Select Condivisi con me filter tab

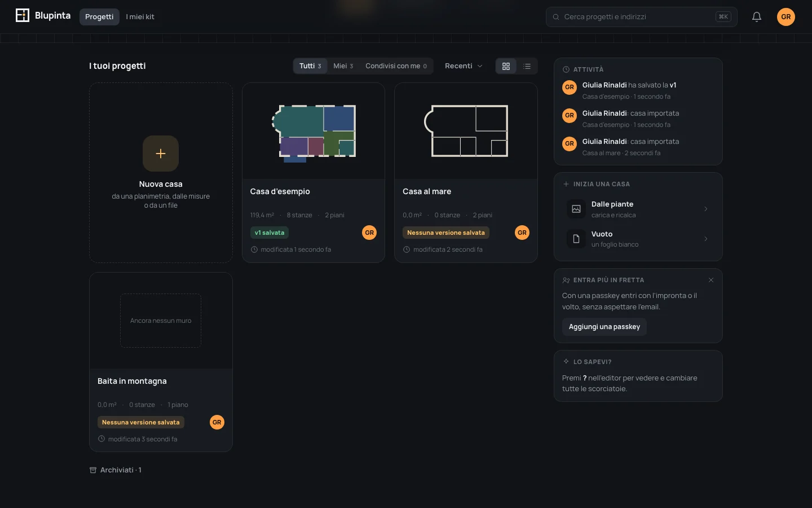[x=396, y=66]
